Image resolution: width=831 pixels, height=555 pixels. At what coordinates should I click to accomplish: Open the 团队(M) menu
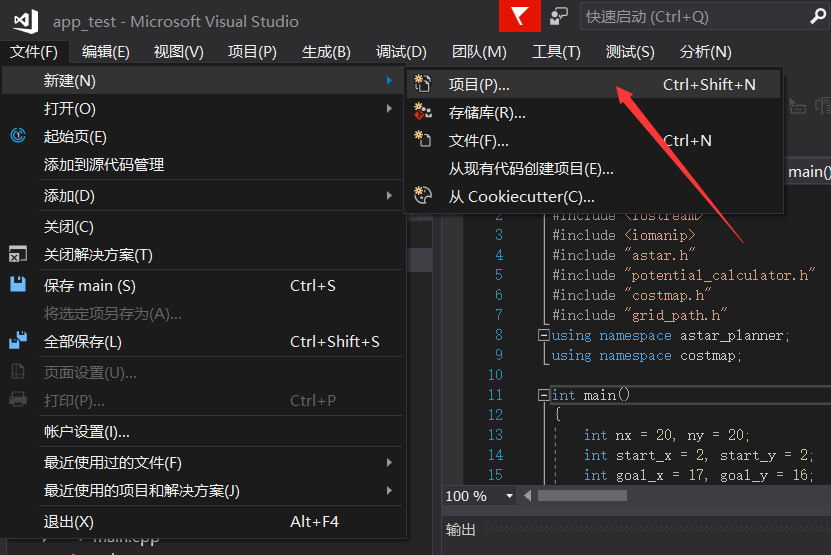(x=479, y=52)
